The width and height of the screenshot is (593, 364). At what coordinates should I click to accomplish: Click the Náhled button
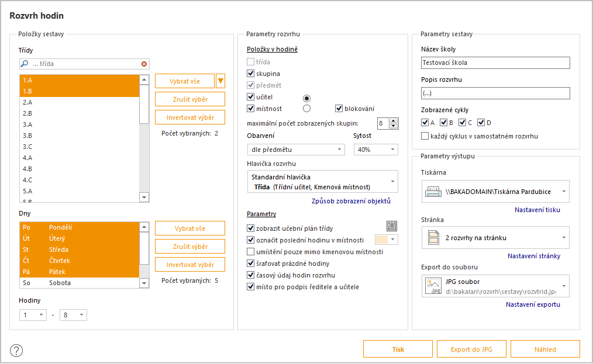pos(545,349)
